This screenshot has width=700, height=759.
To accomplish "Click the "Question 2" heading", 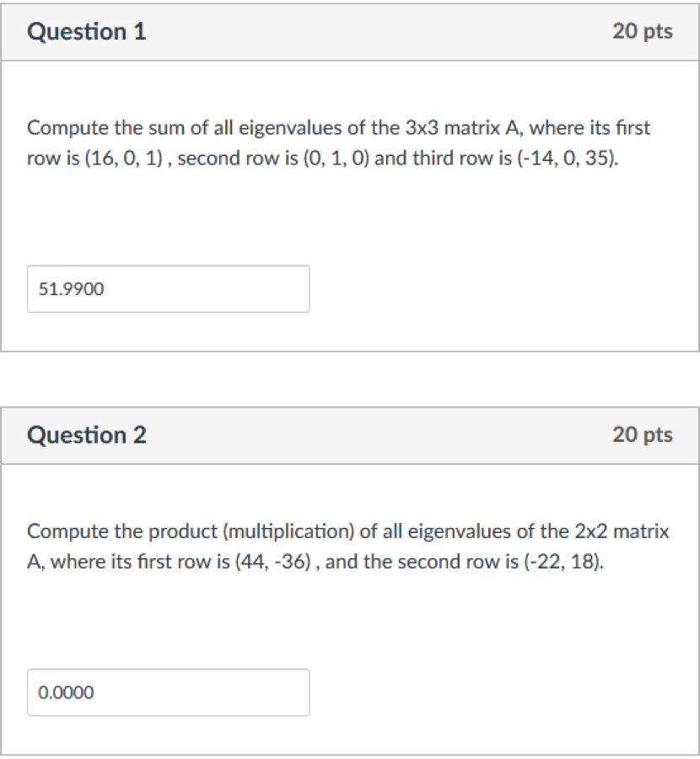I will pos(86,435).
